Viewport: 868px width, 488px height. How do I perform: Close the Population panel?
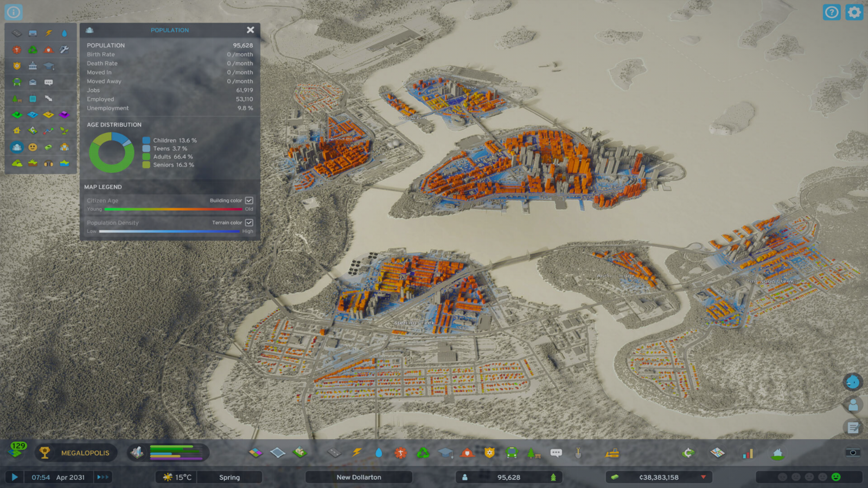click(250, 30)
